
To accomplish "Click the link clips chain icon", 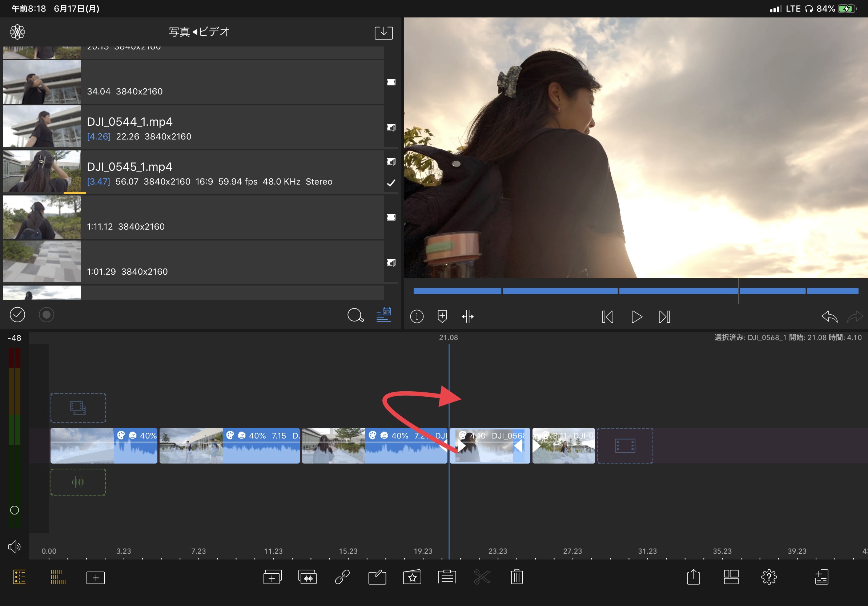I will [342, 577].
